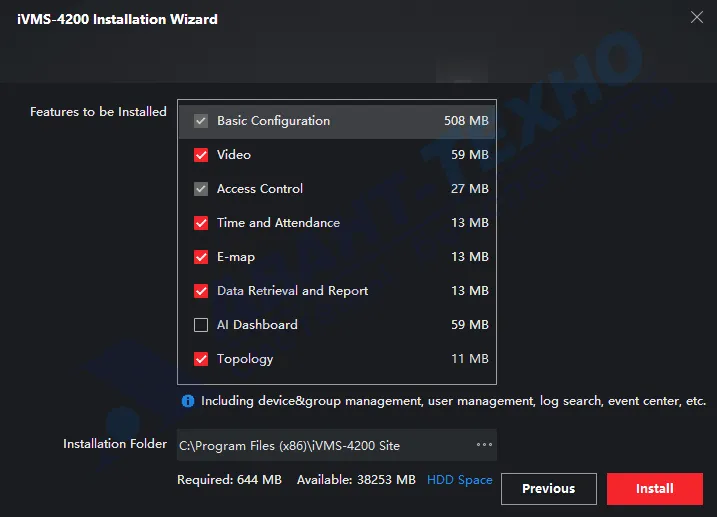The height and width of the screenshot is (517, 717).
Task: Uncheck the Topology feature checkbox
Action: (201, 359)
